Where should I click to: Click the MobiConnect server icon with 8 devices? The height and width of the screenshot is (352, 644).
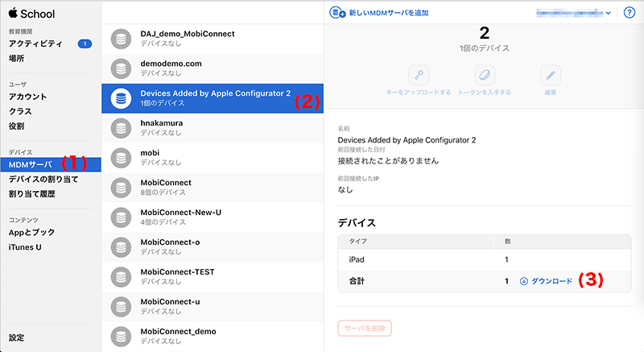122,188
